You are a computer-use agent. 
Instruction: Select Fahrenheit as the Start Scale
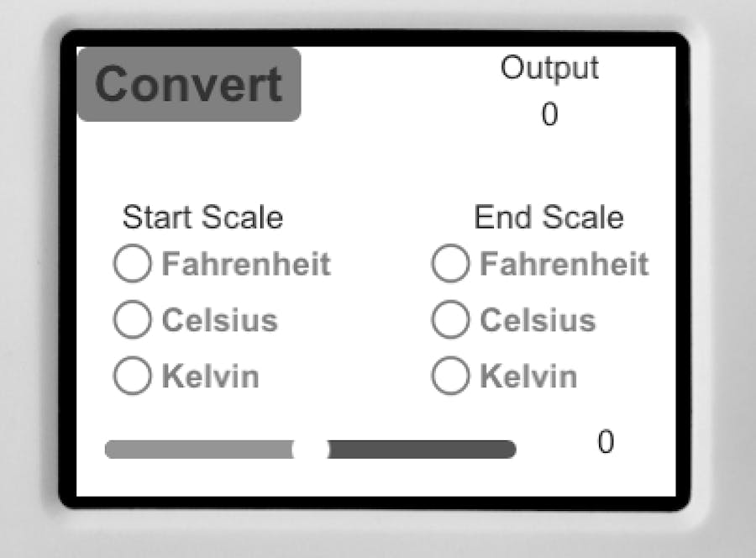pyautogui.click(x=132, y=263)
